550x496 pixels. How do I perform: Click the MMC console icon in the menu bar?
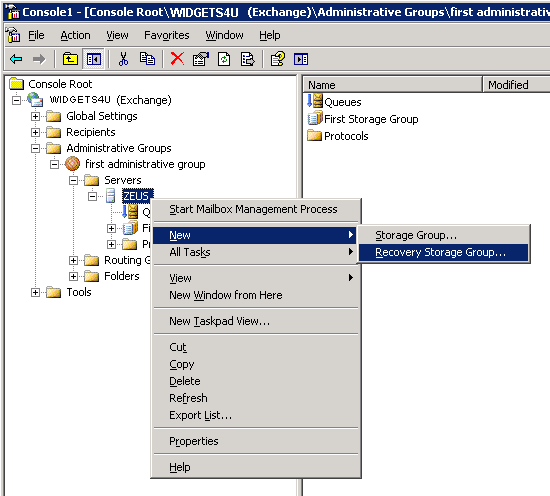tap(13, 35)
